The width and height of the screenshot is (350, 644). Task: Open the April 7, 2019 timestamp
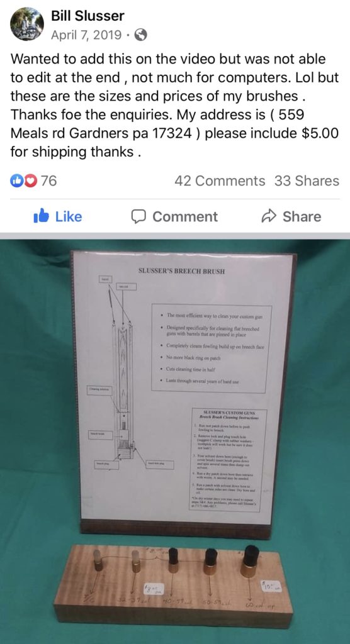pyautogui.click(x=86, y=36)
